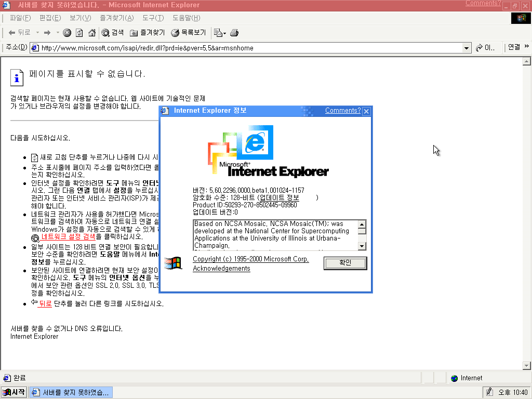Viewport: 532px width, 399px height.
Task: Click the network search magnifier icon
Action: click(35, 238)
